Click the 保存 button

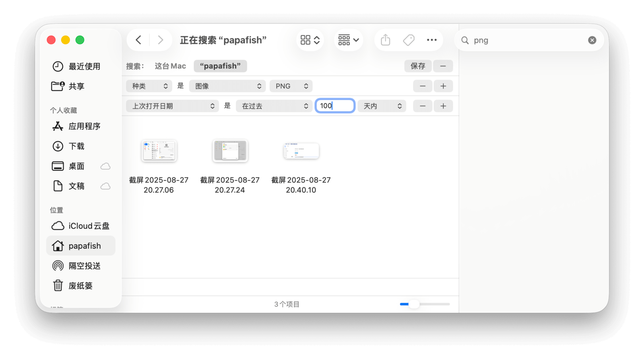[x=417, y=66]
